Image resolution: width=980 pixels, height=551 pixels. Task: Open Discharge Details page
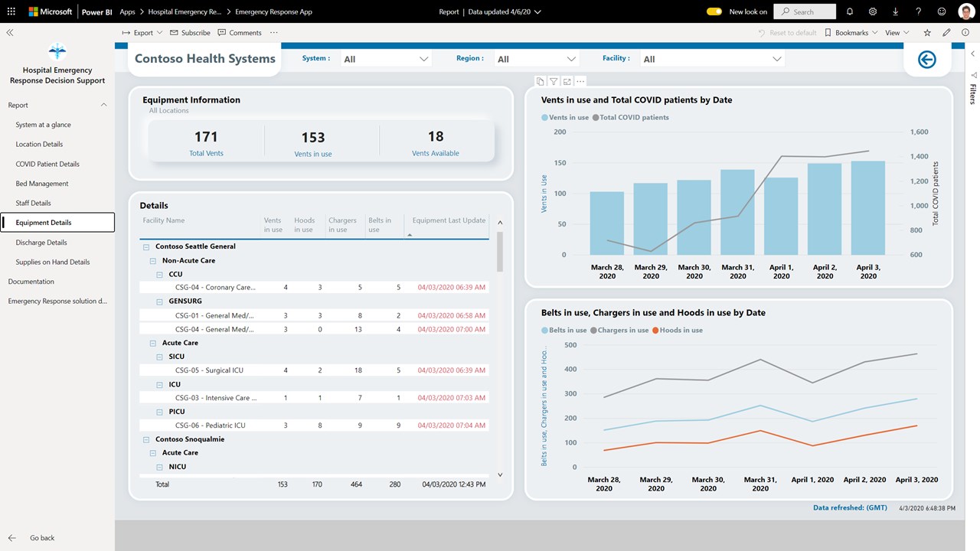click(x=41, y=243)
